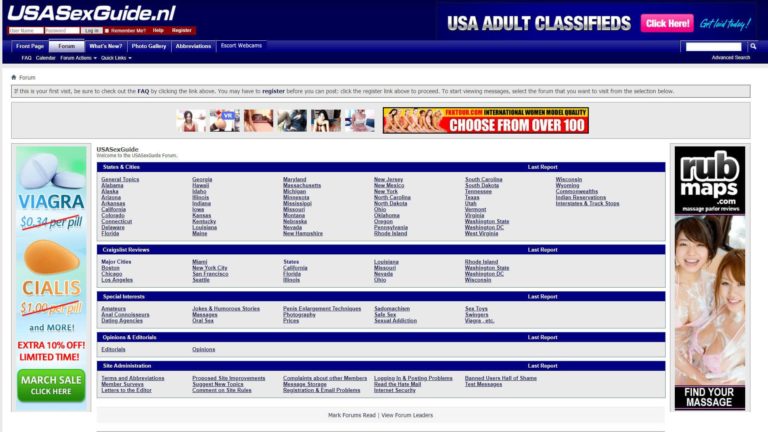The width and height of the screenshot is (768, 432).
Task: Click the home icon in breadcrumb
Action: click(14, 77)
